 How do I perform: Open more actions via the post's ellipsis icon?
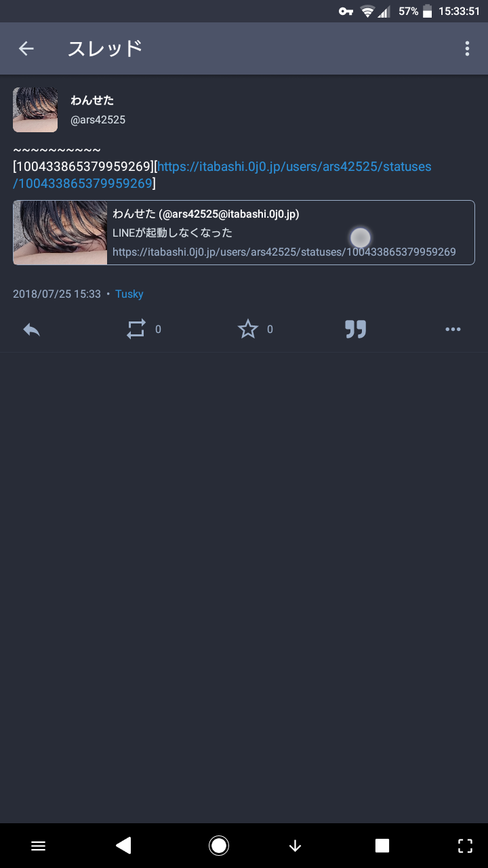pos(453,330)
